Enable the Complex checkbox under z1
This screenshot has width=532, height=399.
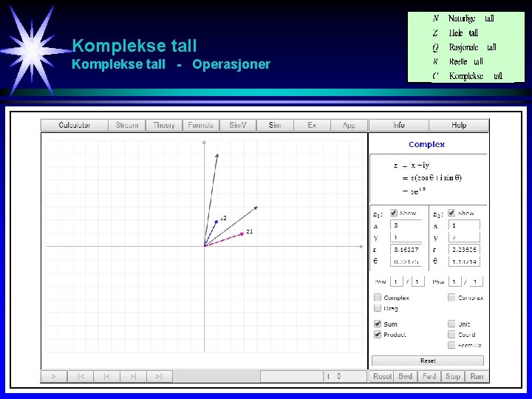pyautogui.click(x=378, y=298)
